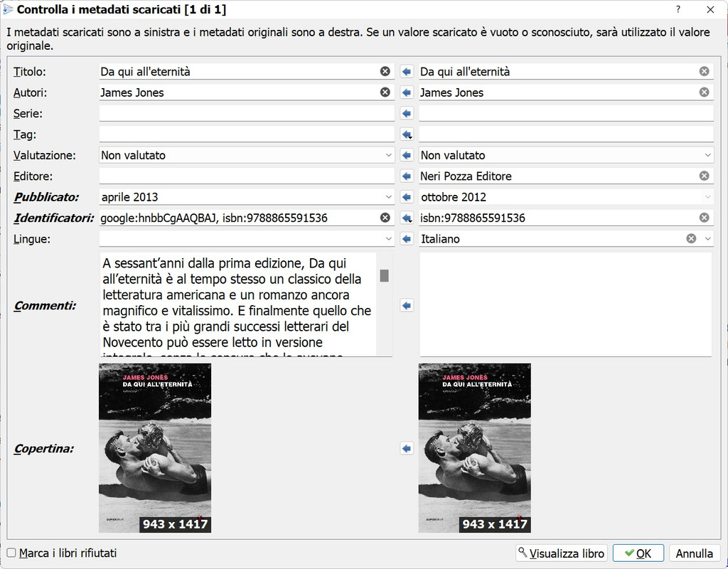Clear the Italiano language field
728x569 pixels.
[x=691, y=238]
